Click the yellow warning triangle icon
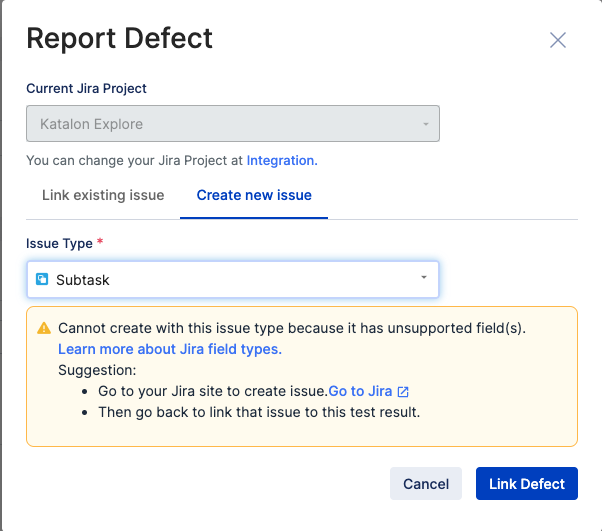The width and height of the screenshot is (602, 531). coord(44,328)
